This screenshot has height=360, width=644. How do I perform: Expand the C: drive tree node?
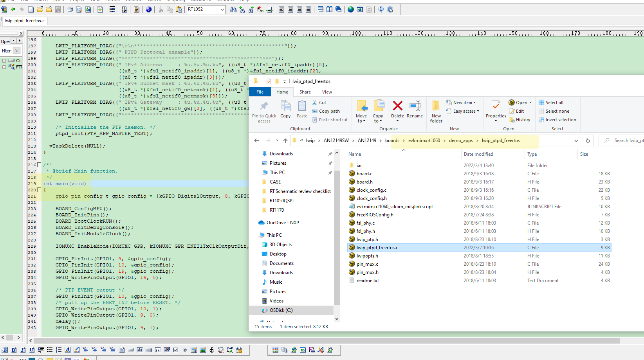pyautogui.click(x=4, y=61)
